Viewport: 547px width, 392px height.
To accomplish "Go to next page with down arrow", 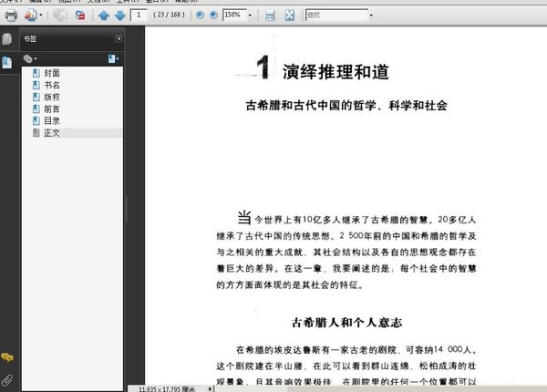I will (119, 15).
